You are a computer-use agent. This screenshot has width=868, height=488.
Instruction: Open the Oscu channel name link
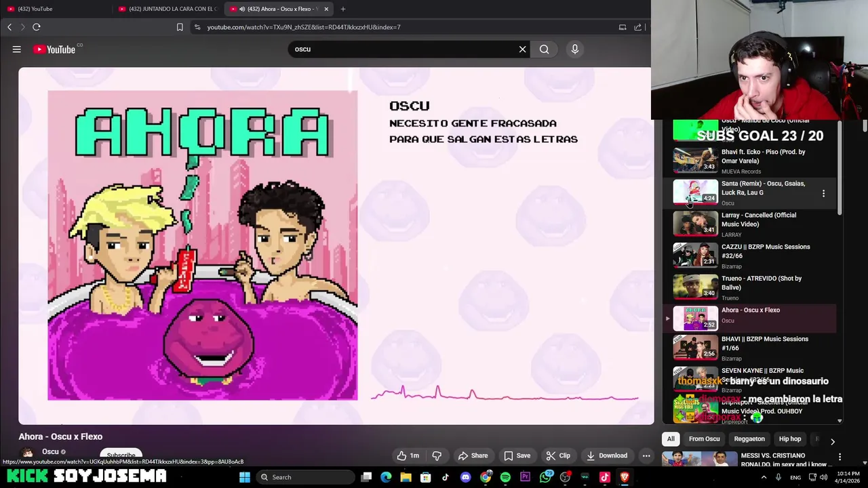tap(50, 451)
